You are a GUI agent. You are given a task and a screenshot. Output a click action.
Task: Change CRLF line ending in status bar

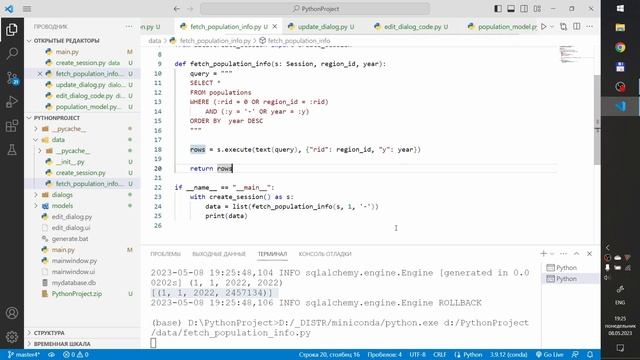pos(440,355)
